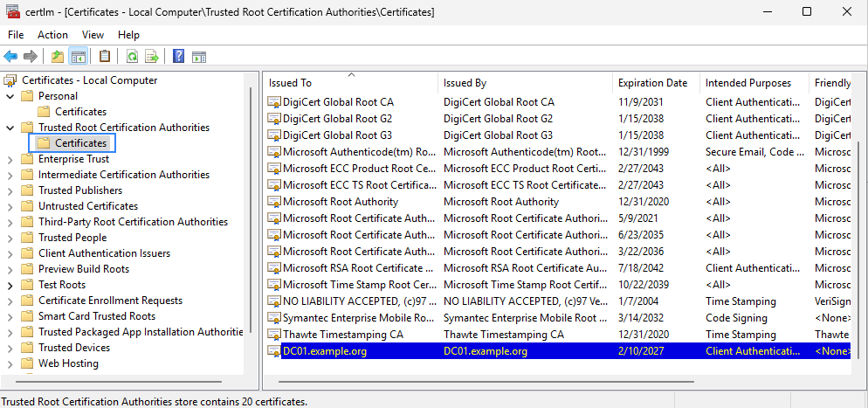Click the gray Forward arrow in toolbar
Image resolution: width=868 pixels, height=408 pixels.
coord(31,56)
